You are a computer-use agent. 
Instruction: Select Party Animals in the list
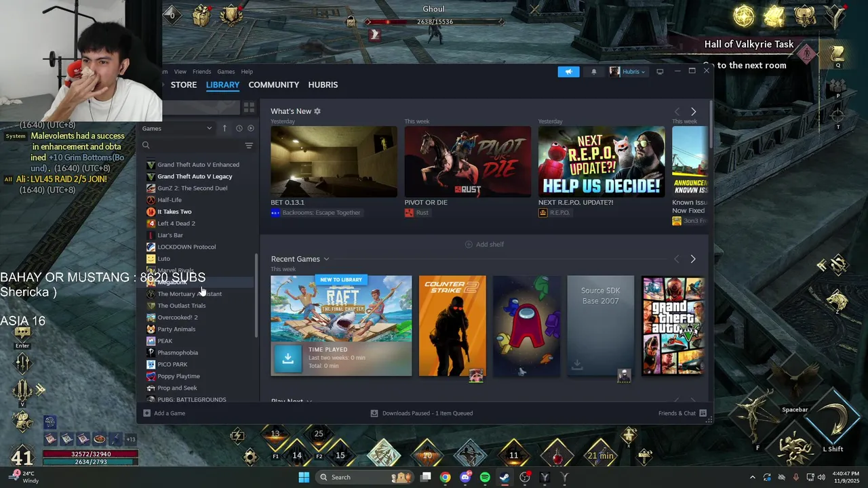click(176, 329)
